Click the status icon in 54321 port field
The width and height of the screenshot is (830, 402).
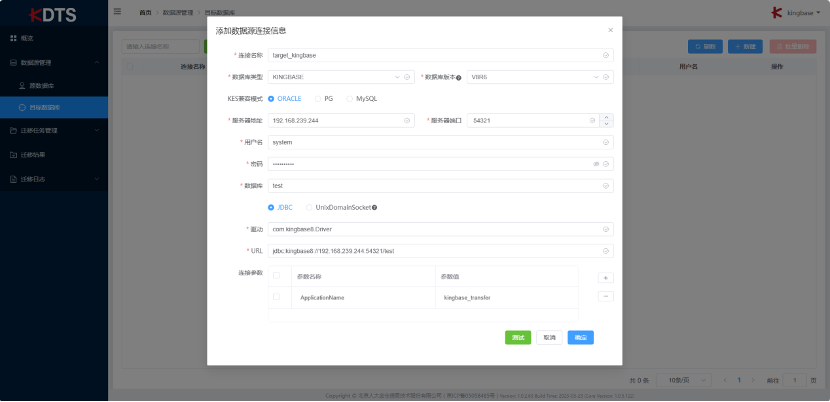(x=592, y=121)
